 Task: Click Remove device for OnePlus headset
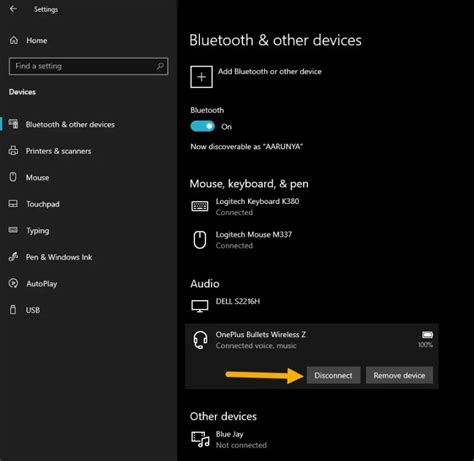[x=399, y=375]
